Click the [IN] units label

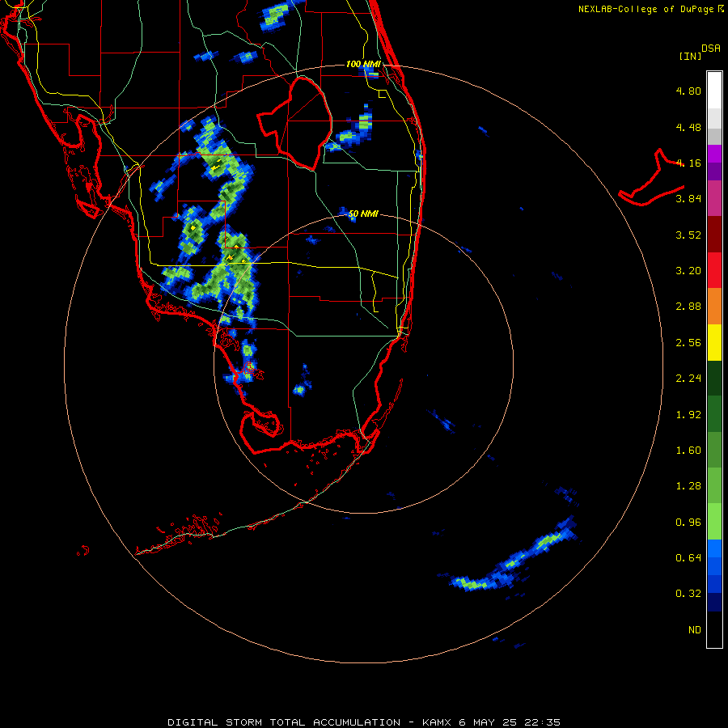point(690,56)
